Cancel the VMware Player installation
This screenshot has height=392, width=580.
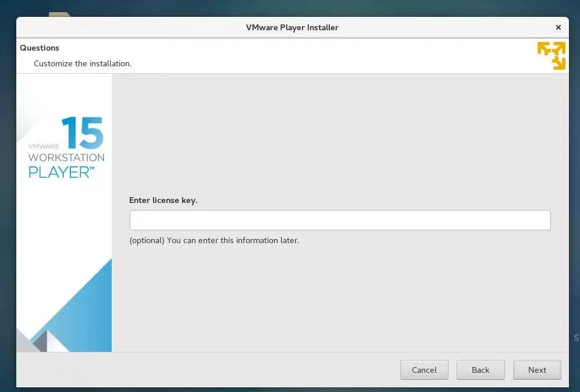424,370
